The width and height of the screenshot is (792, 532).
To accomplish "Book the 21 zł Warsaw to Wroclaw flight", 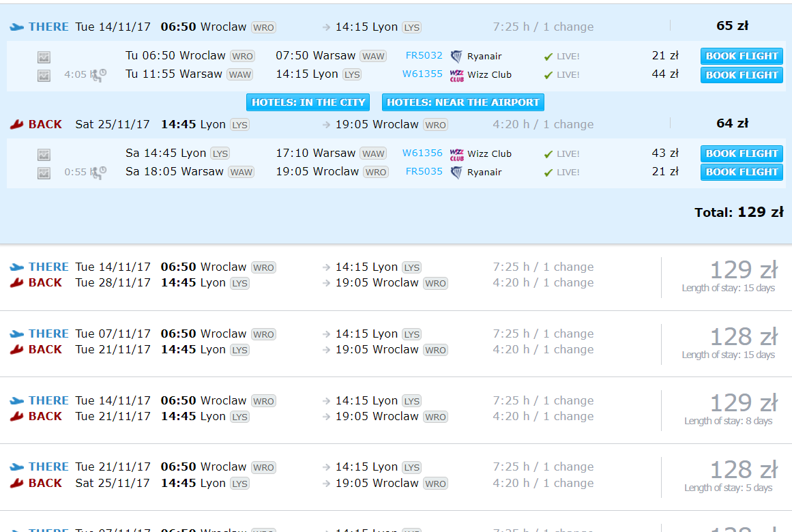I will pos(742,173).
